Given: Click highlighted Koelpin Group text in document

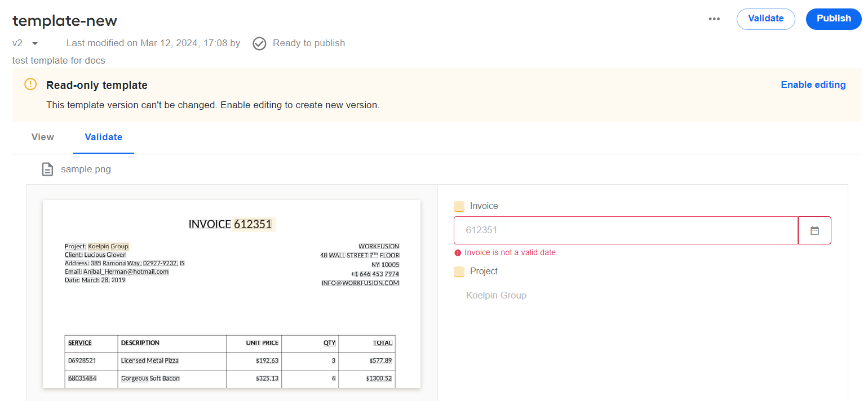Looking at the screenshot, I should tap(108, 246).
